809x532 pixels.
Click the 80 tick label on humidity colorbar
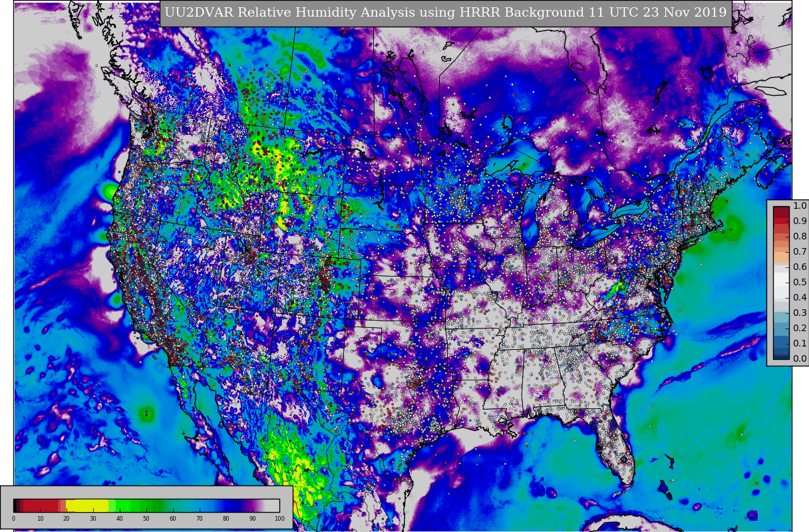(226, 519)
